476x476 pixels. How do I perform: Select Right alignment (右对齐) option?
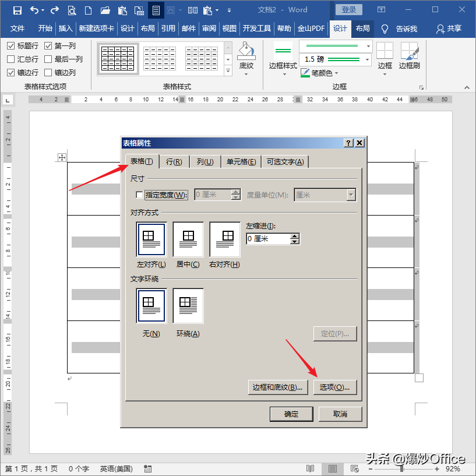point(225,239)
